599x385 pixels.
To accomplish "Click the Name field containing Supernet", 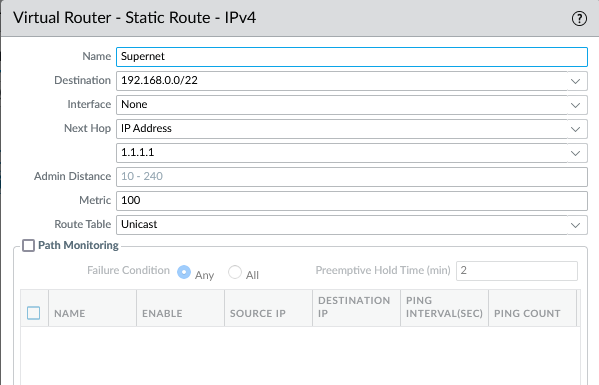I will click(x=352, y=57).
